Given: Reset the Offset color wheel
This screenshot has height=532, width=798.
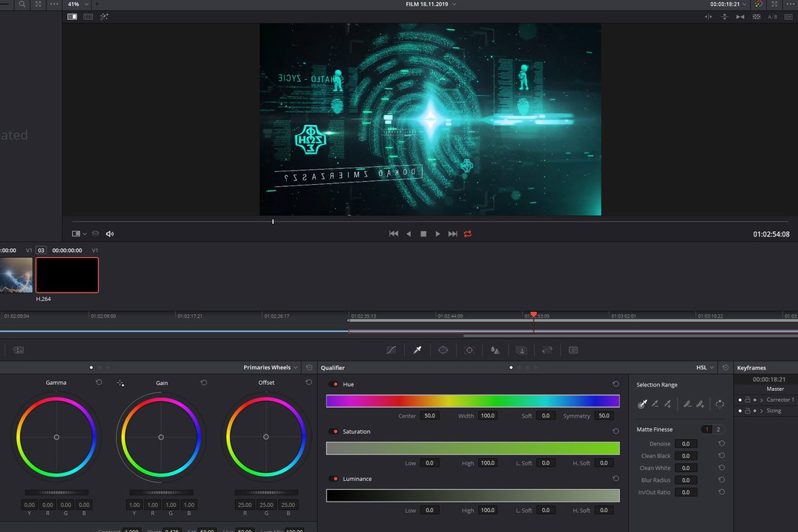Looking at the screenshot, I should (x=308, y=382).
